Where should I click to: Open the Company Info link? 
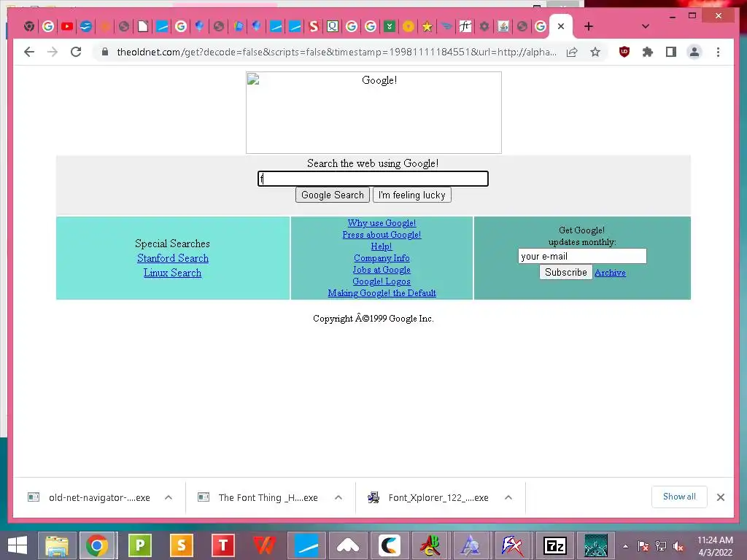pyautogui.click(x=382, y=258)
